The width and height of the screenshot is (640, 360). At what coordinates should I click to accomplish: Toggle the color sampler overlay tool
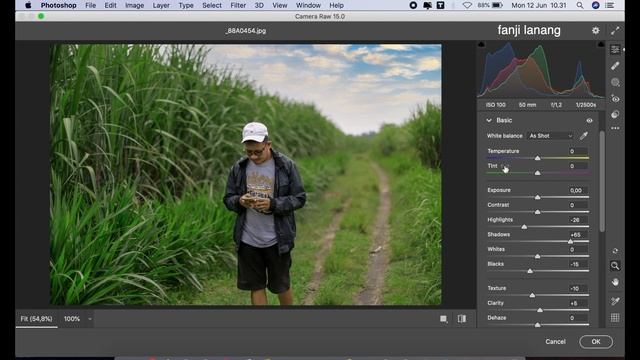[x=615, y=301]
